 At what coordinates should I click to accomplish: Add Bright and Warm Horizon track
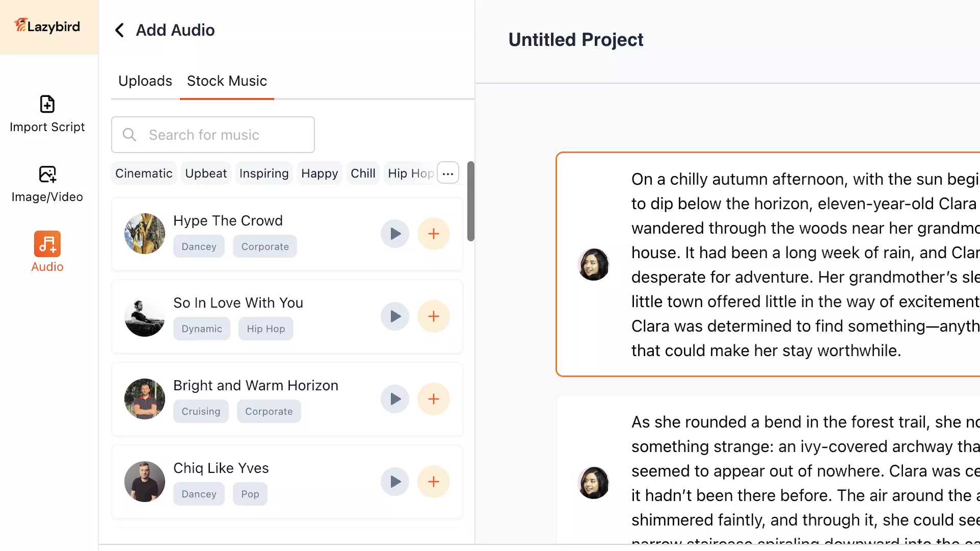(x=433, y=399)
